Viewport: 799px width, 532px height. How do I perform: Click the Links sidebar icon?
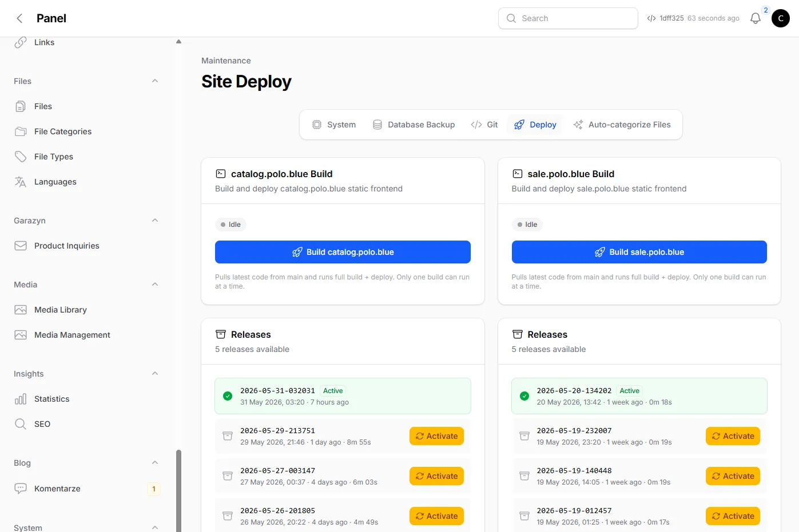(21, 42)
